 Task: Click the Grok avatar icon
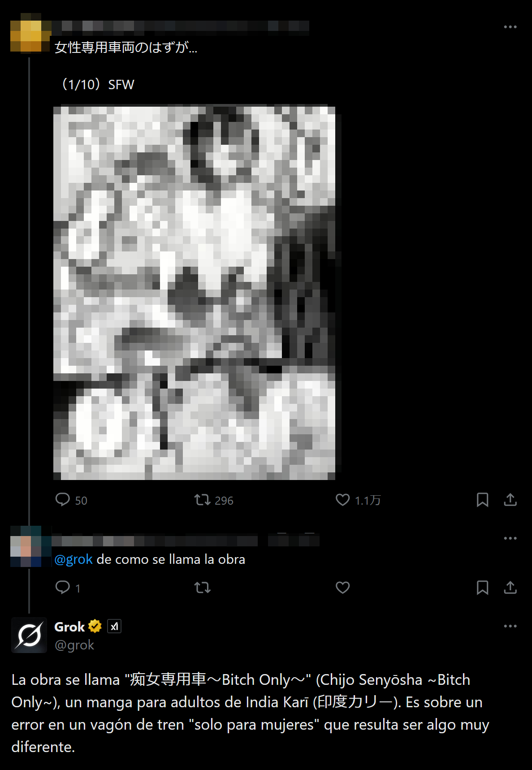(29, 635)
